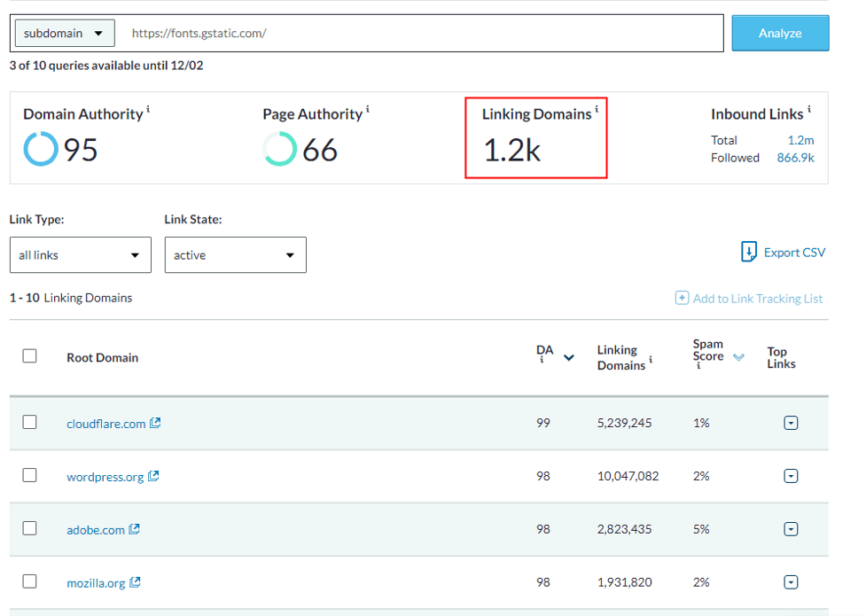Open the wordpress.org domain link
Viewport: 866px width, 616px height.
pyautogui.click(x=105, y=477)
